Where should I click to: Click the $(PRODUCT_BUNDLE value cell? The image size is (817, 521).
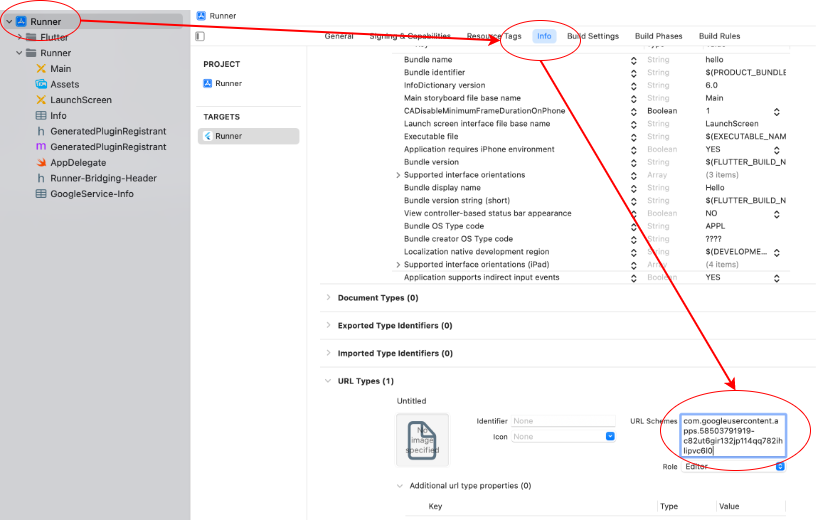[745, 72]
